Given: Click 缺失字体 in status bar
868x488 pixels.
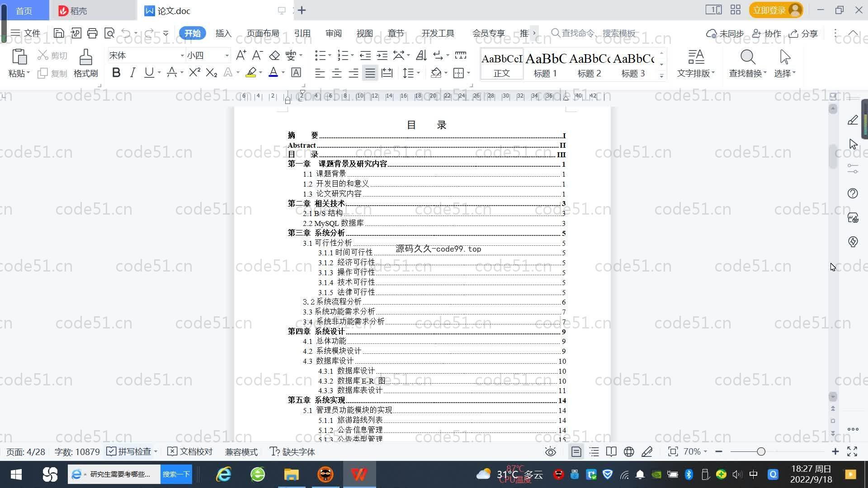Looking at the screenshot, I should (292, 451).
